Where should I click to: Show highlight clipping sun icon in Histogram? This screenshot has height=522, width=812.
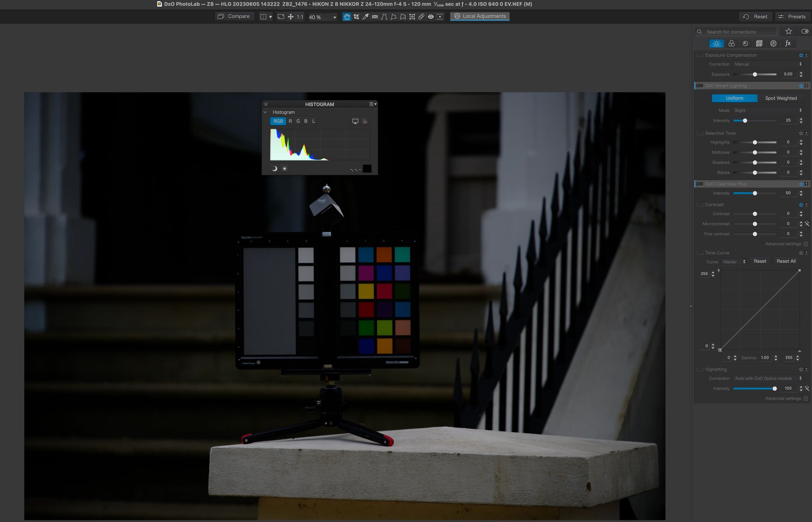[x=285, y=169]
